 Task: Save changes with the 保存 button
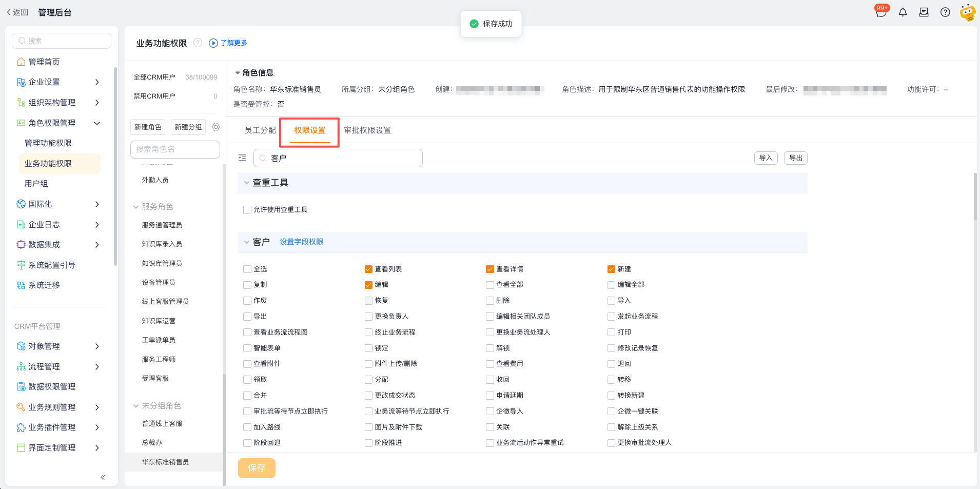tap(257, 468)
